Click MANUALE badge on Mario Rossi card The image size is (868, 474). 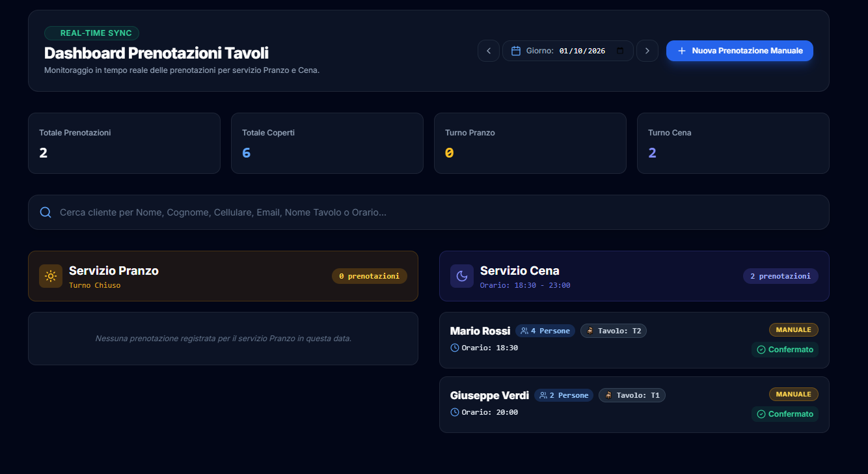click(x=793, y=330)
